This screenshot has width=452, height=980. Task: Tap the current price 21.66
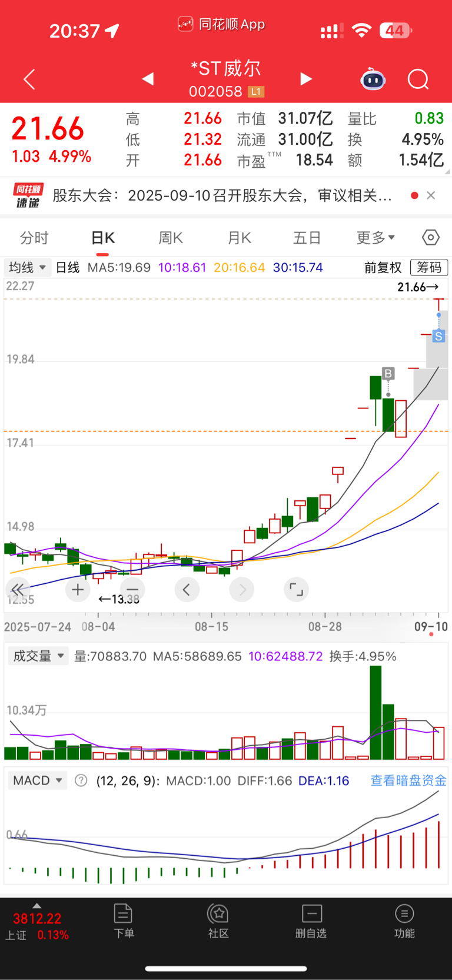coord(48,128)
